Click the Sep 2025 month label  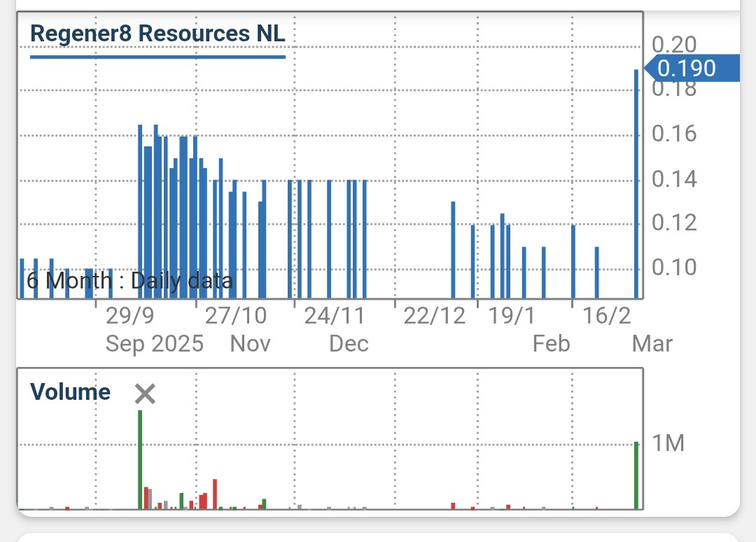coord(154,344)
